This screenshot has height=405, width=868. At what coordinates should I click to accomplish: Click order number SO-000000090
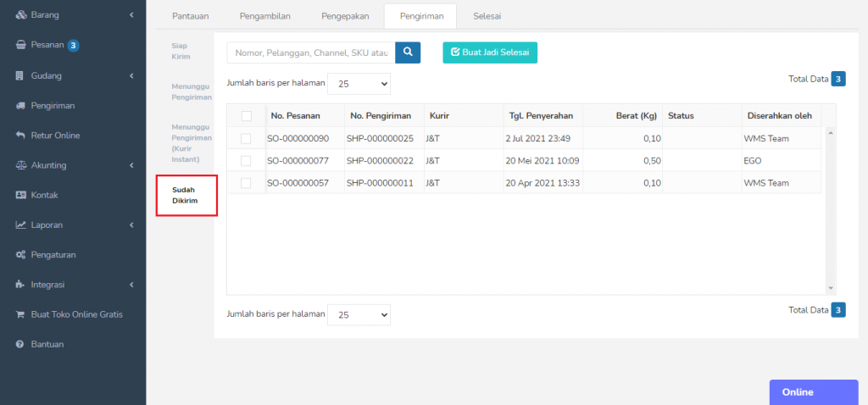coord(298,138)
